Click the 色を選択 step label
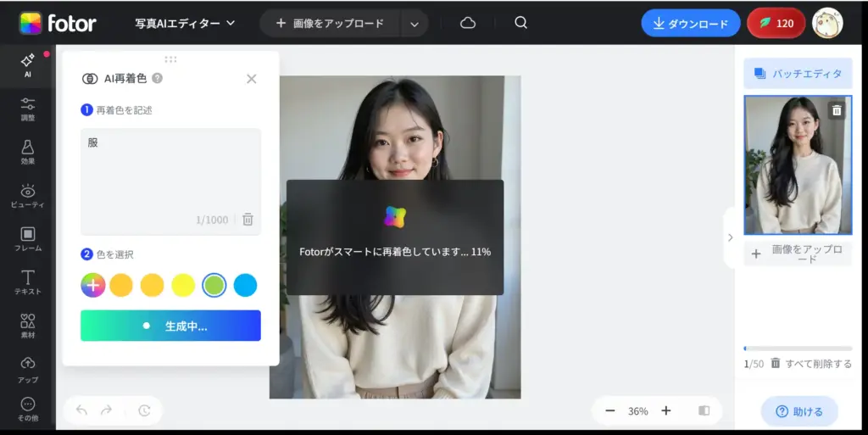The image size is (868, 435). (114, 254)
